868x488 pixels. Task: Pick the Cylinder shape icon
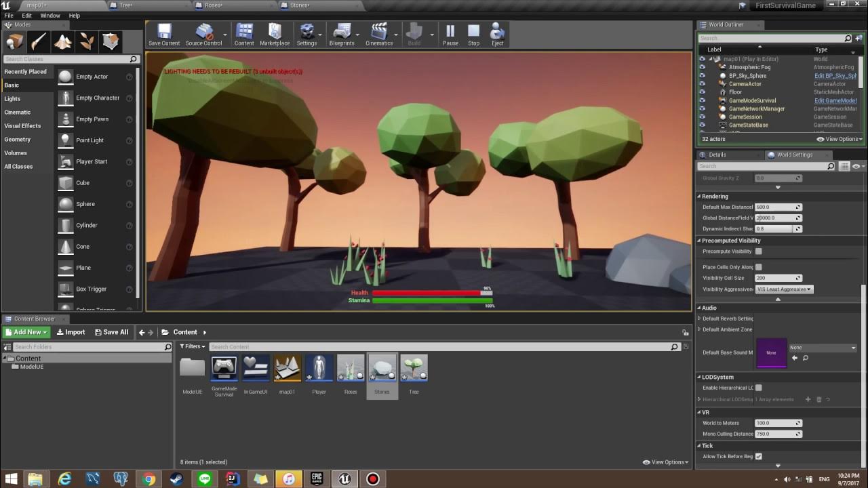(x=65, y=225)
